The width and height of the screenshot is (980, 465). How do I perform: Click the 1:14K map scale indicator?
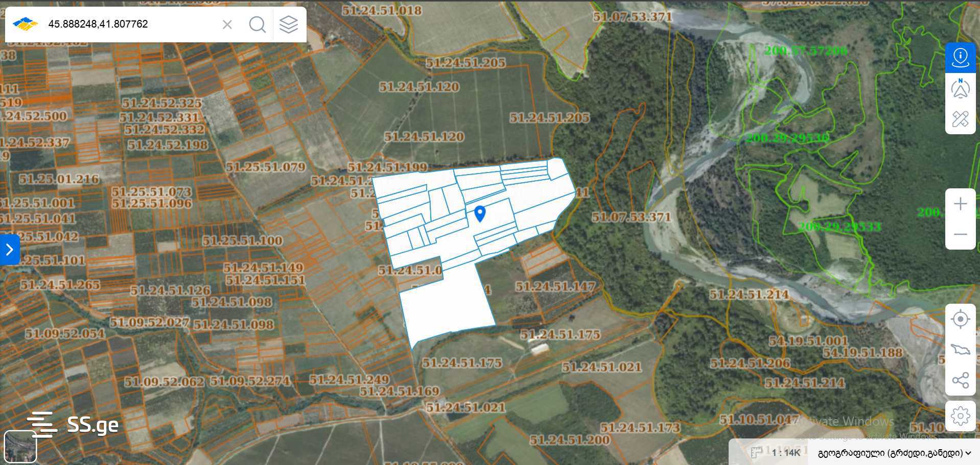point(785,453)
